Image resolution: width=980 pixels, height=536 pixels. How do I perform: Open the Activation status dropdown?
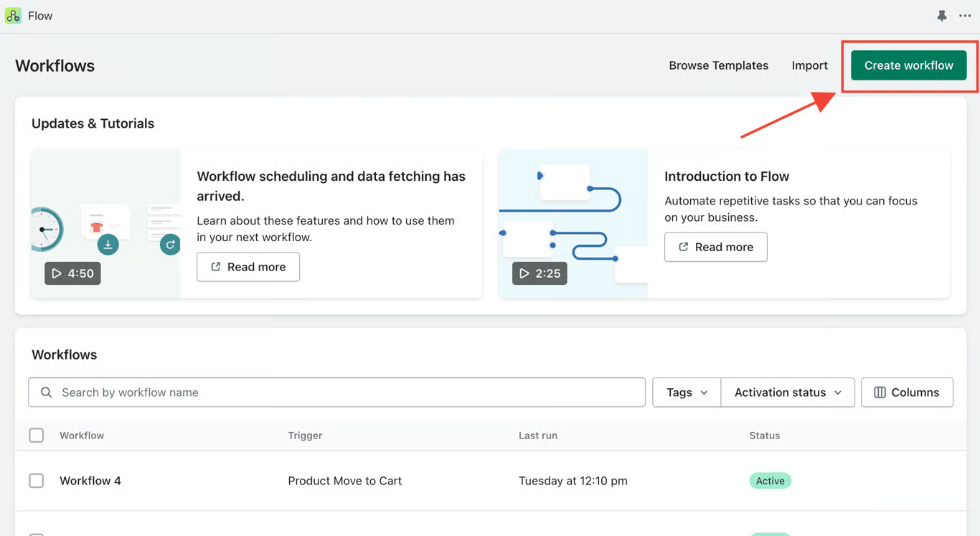tap(788, 392)
